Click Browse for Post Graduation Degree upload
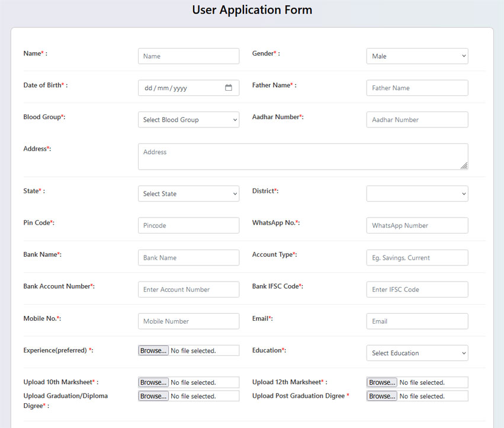This screenshot has width=504, height=428. [381, 395]
